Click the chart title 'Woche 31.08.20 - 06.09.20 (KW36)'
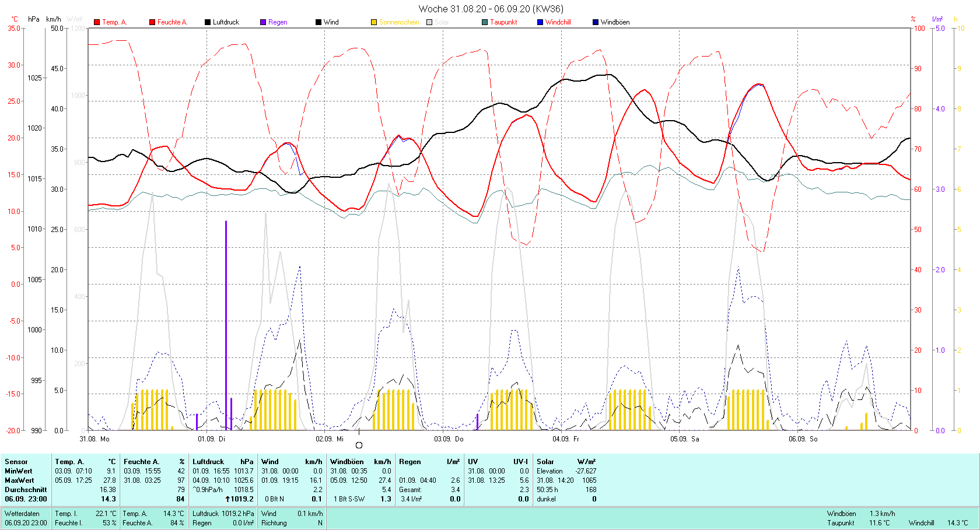This screenshot has height=530, width=980. tap(491, 9)
